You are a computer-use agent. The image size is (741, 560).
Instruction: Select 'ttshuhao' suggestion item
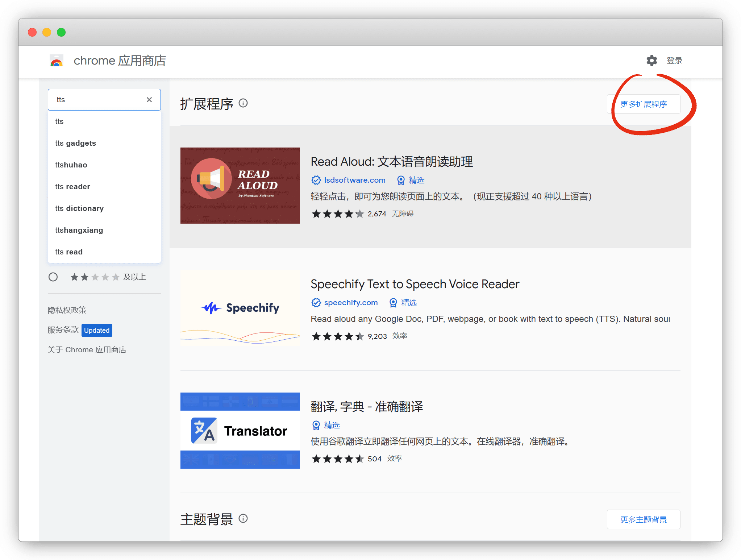point(71,165)
